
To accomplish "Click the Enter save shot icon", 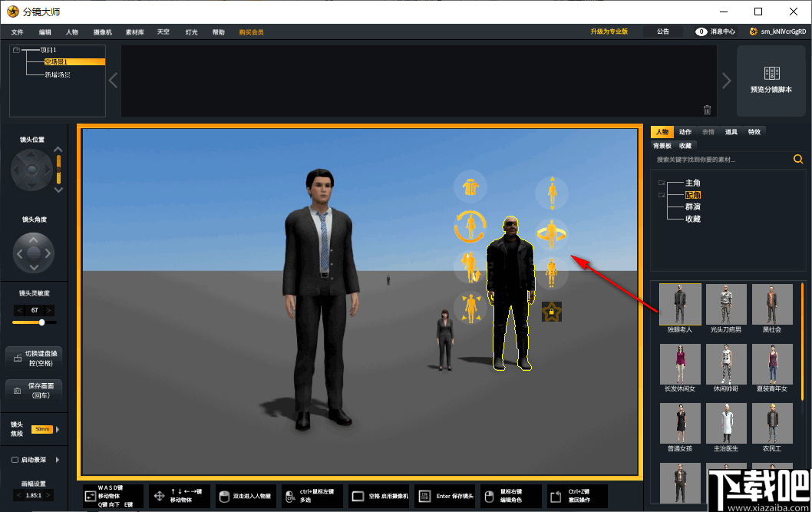I will pos(424,496).
